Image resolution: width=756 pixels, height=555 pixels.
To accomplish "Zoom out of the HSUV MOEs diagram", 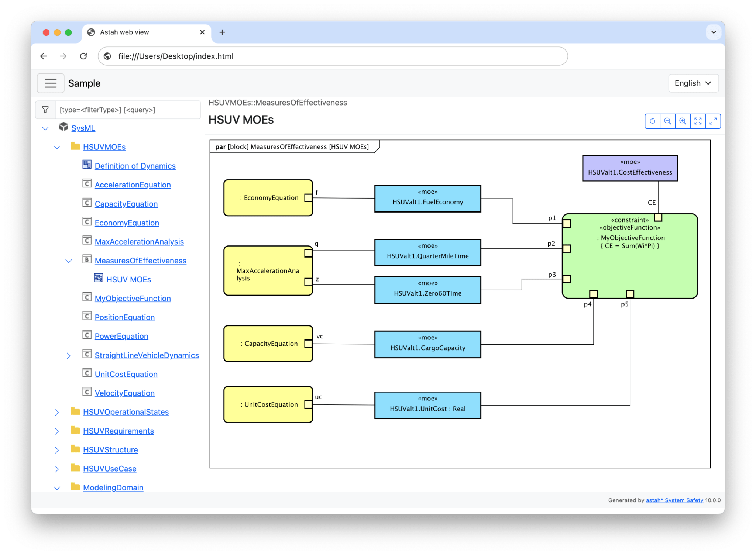I will point(668,121).
